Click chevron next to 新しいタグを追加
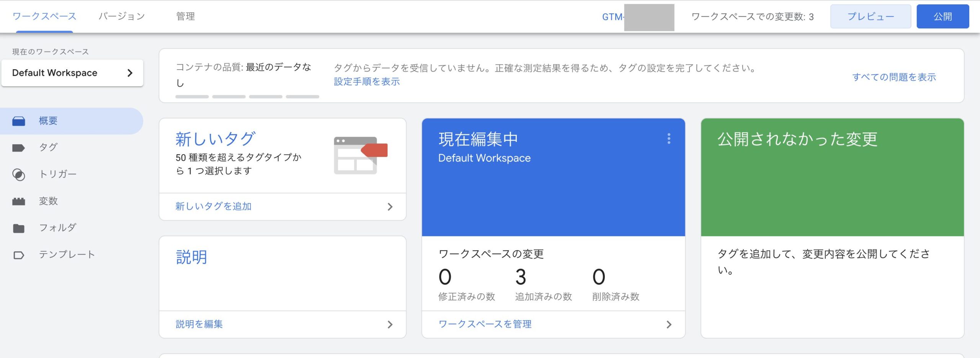 (x=390, y=207)
